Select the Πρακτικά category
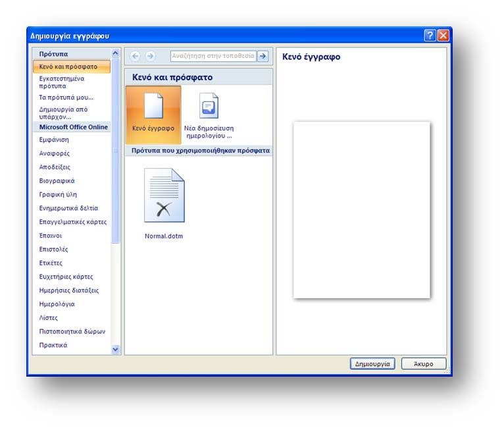The image size is (504, 428). click(x=53, y=345)
